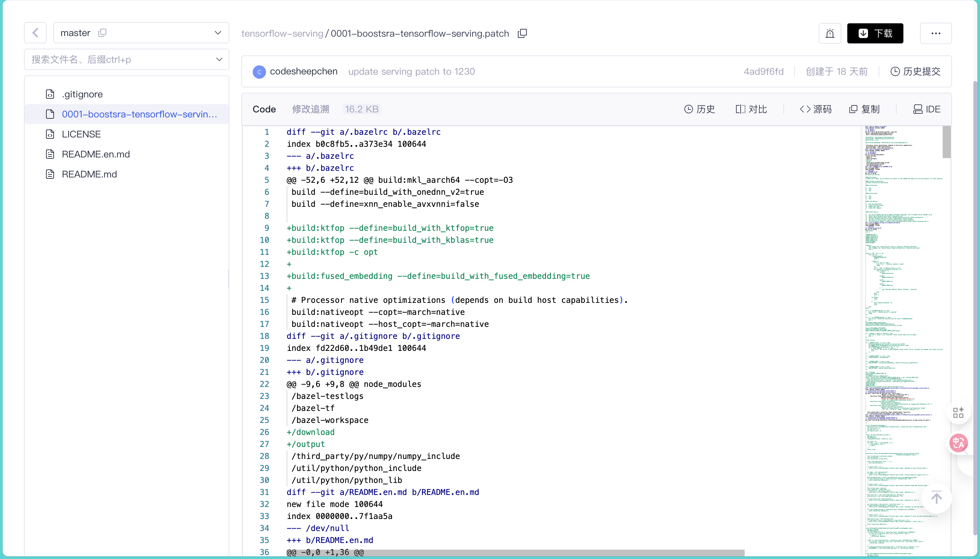Copy branch name master icon
The height and width of the screenshot is (559, 980).
click(x=102, y=33)
